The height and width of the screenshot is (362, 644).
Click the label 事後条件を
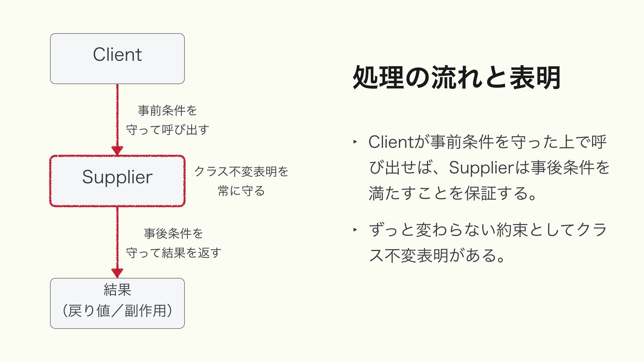pos(173,233)
